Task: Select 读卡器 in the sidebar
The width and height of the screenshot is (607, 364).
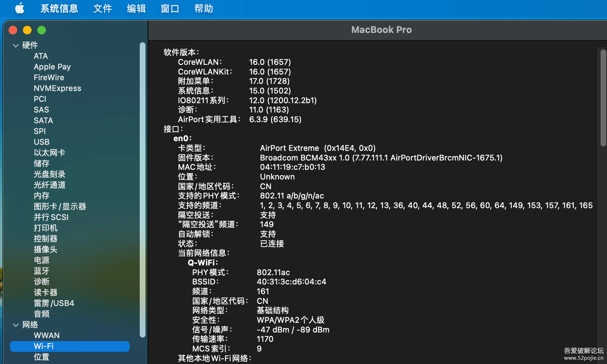Action: [46, 293]
